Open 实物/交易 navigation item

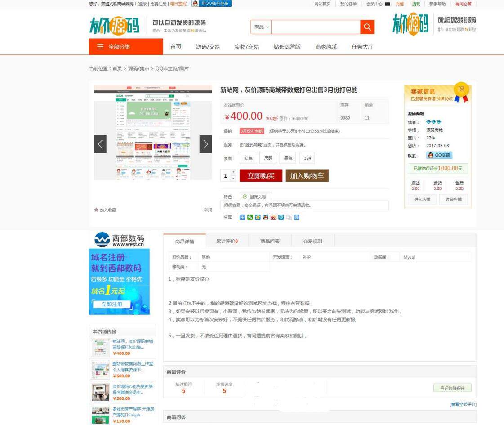click(246, 47)
